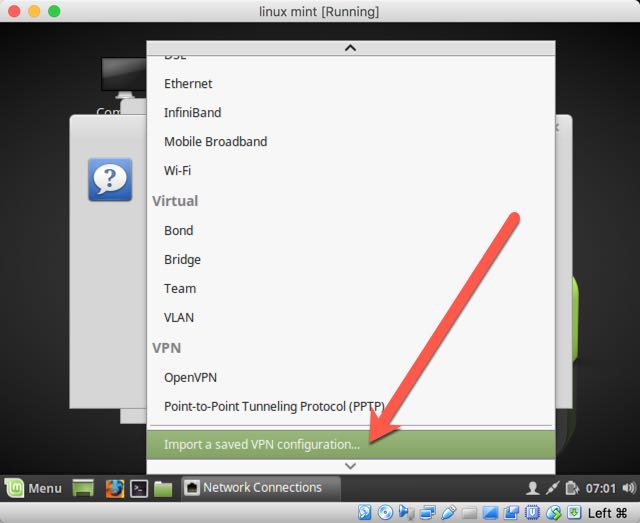Click VirtualBox video capture icon
This screenshot has width=640, height=523.
(511, 512)
